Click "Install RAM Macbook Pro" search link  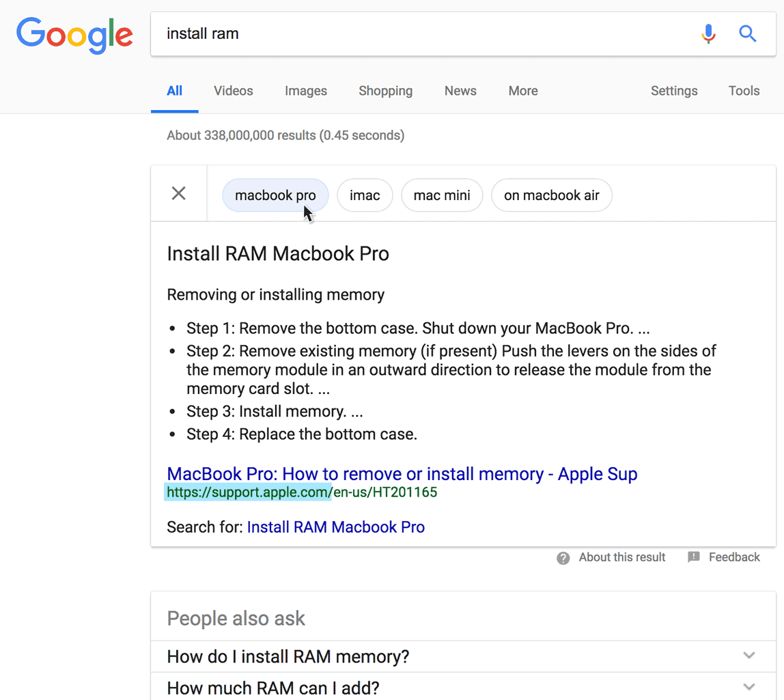tap(335, 527)
